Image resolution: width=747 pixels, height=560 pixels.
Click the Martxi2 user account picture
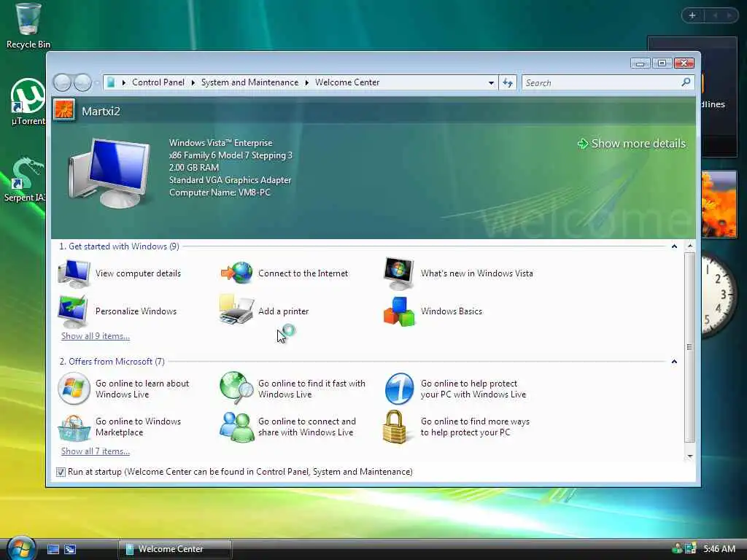(x=64, y=110)
